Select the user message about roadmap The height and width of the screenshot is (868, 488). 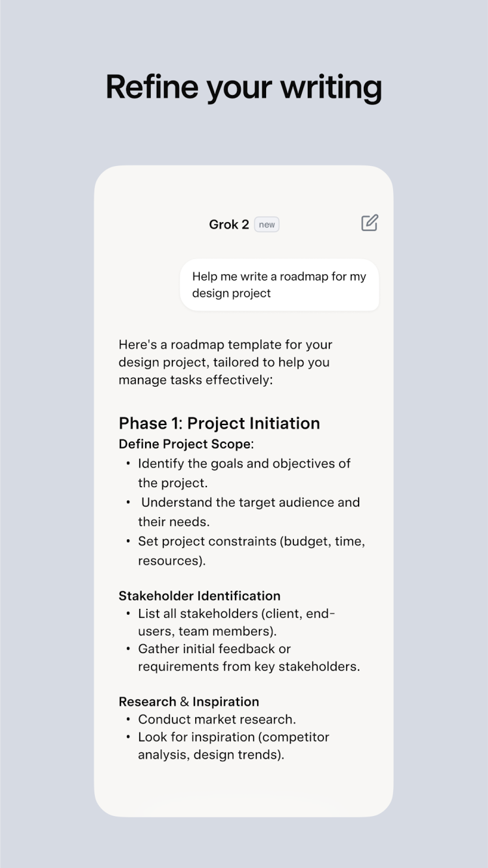(x=279, y=285)
